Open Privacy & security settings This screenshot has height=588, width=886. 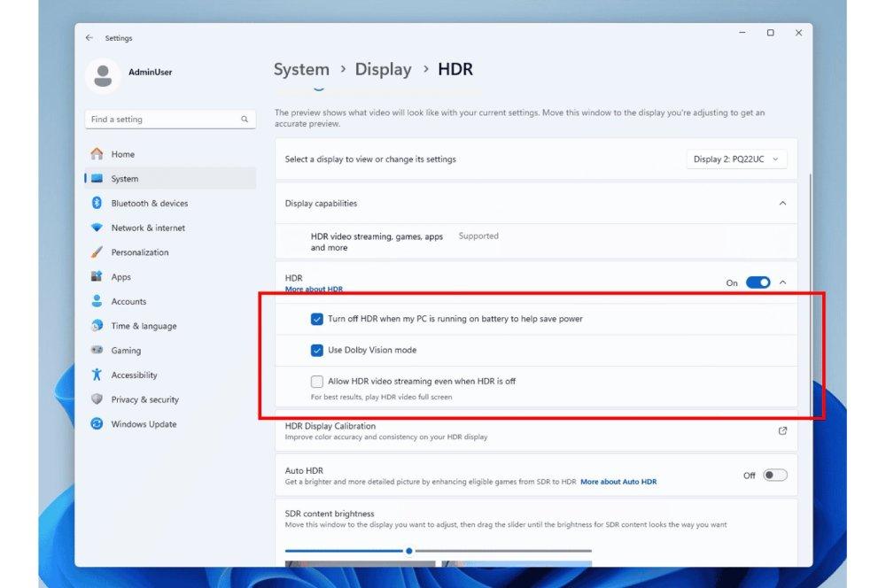(x=170, y=399)
